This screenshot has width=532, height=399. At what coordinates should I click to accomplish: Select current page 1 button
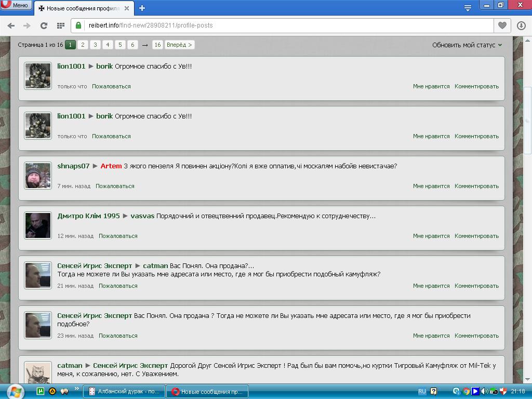pyautogui.click(x=70, y=45)
